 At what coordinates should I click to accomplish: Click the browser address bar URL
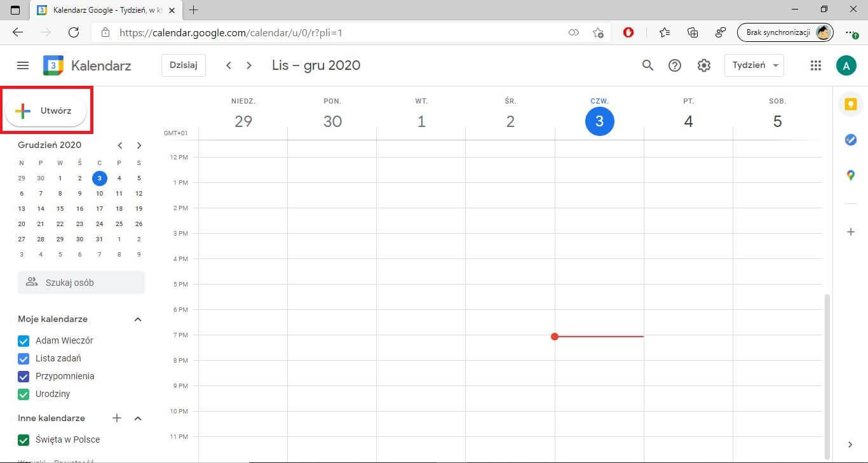pos(231,32)
